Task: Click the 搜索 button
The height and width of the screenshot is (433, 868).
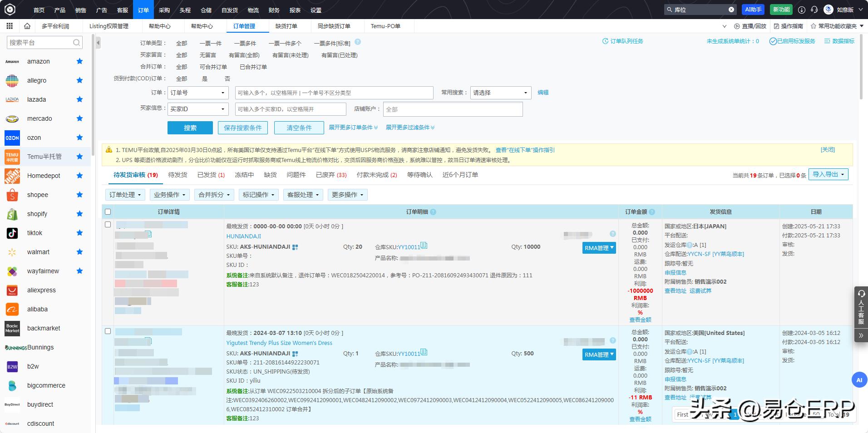Action: (x=190, y=128)
